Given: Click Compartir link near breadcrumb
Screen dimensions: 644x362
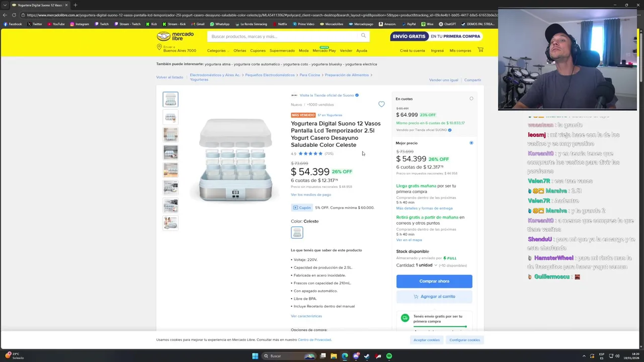Looking at the screenshot, I should click(x=472, y=80).
